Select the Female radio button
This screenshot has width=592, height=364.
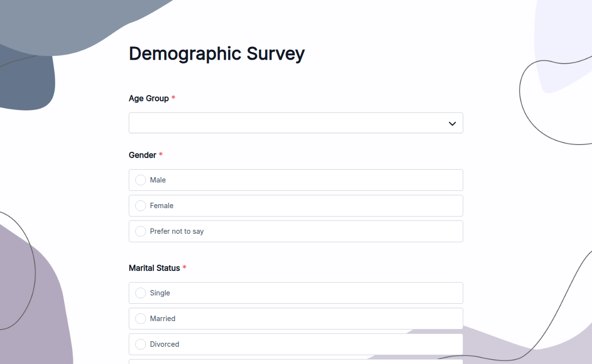click(141, 206)
